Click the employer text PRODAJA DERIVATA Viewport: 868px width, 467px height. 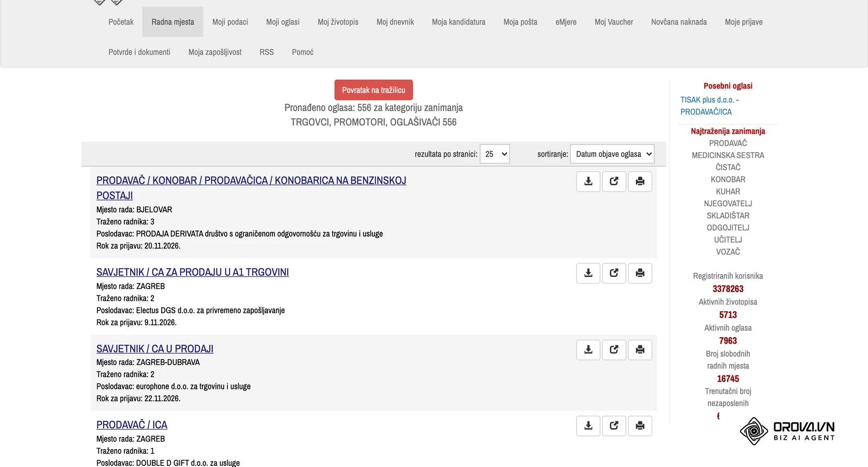pyautogui.click(x=169, y=234)
